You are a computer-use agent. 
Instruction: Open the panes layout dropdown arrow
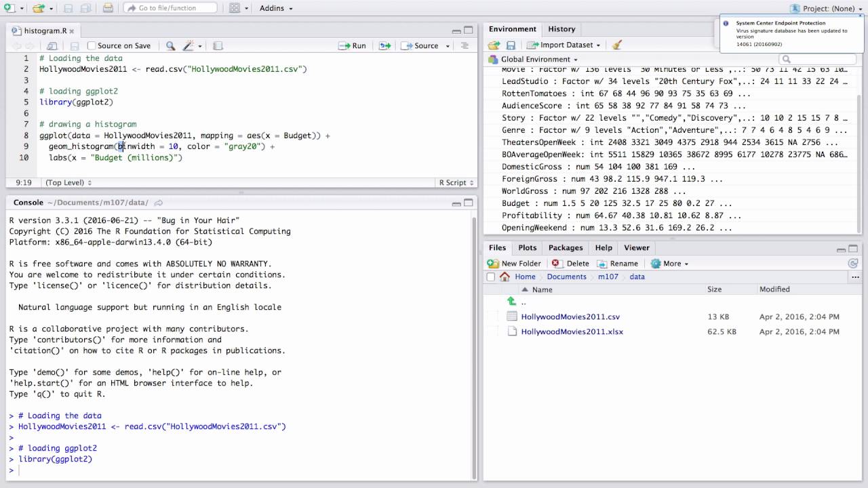click(246, 9)
